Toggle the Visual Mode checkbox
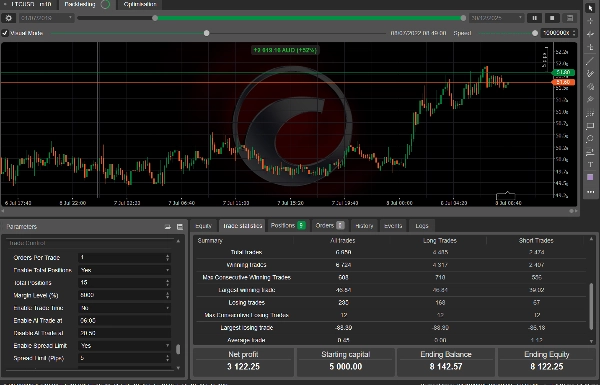Viewport: 600px width, 385px height. coord(5,33)
